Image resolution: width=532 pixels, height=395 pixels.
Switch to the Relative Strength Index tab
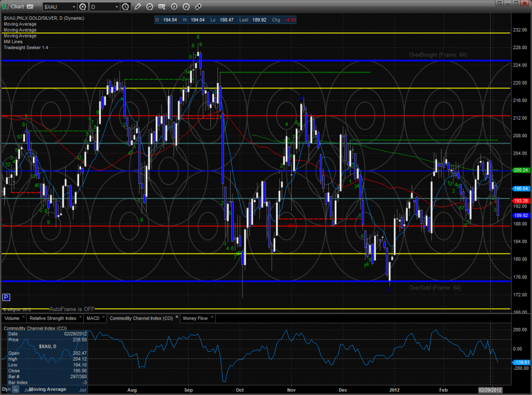point(54,318)
